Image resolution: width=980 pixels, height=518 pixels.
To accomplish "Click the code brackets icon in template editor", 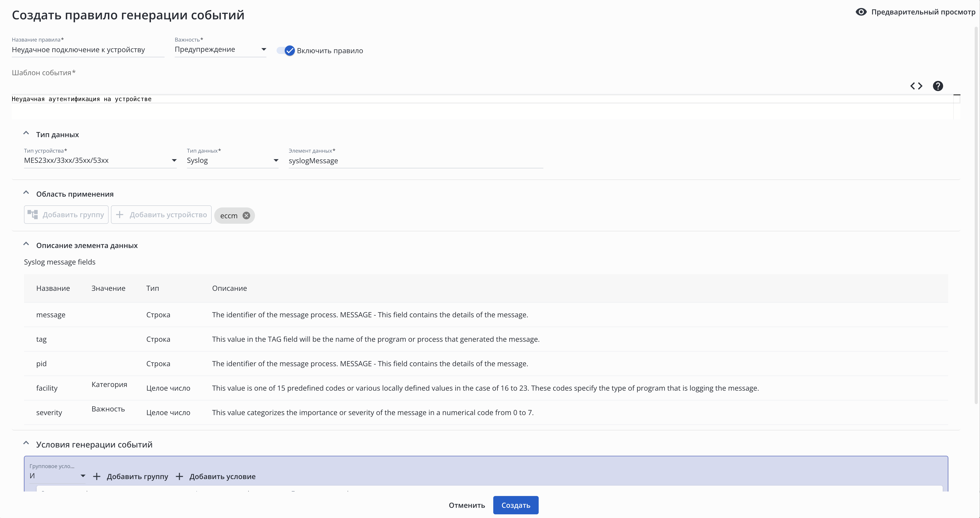I will 916,86.
